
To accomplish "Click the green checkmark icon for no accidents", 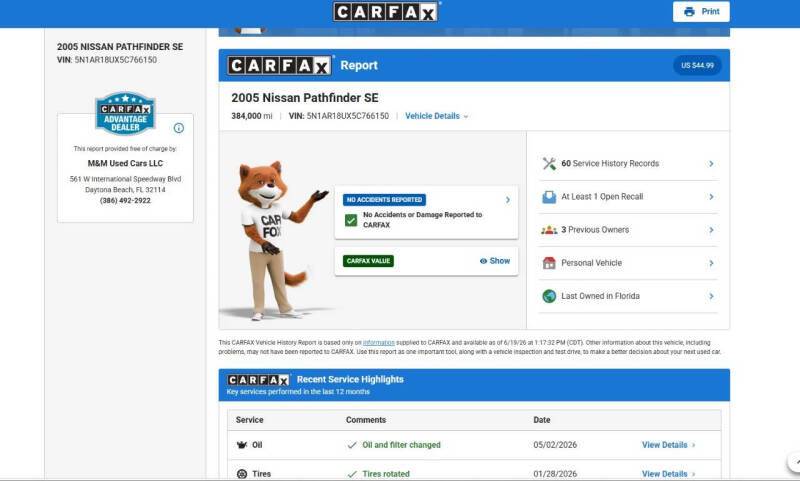I will pyautogui.click(x=351, y=220).
